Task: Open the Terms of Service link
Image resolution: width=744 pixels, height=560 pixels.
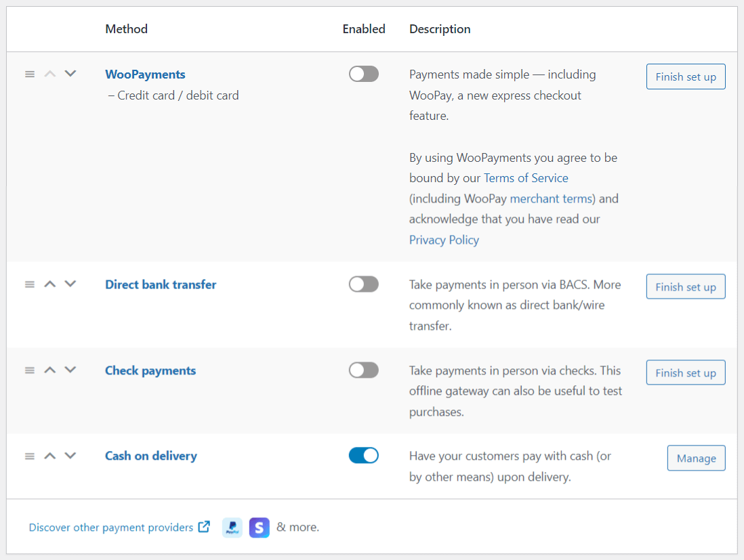Action: 526,178
